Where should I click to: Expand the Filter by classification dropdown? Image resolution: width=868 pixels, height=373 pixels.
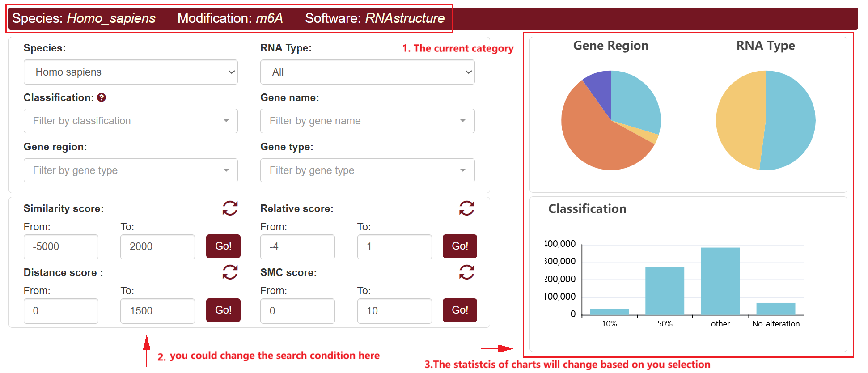131,121
